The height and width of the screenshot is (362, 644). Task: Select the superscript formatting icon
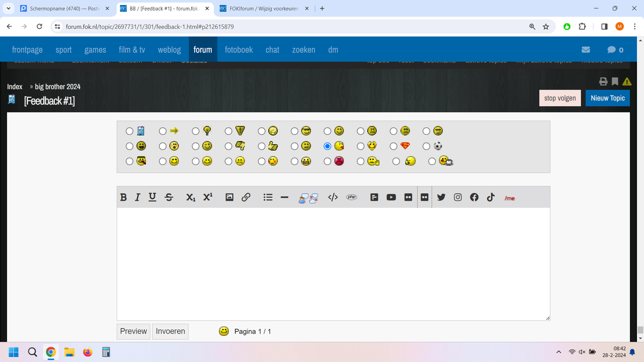click(207, 197)
